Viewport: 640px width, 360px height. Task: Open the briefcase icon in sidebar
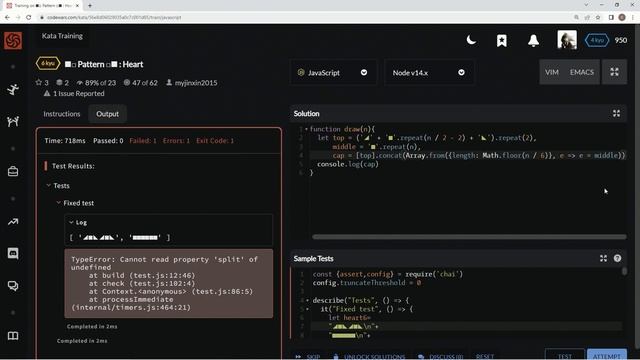point(13,171)
